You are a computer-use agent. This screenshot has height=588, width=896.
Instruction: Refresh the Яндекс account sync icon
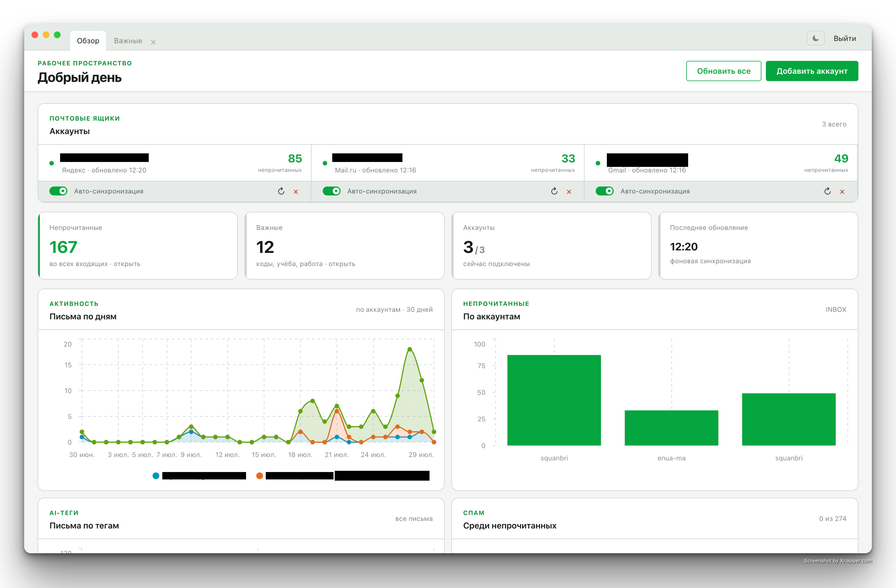281,191
